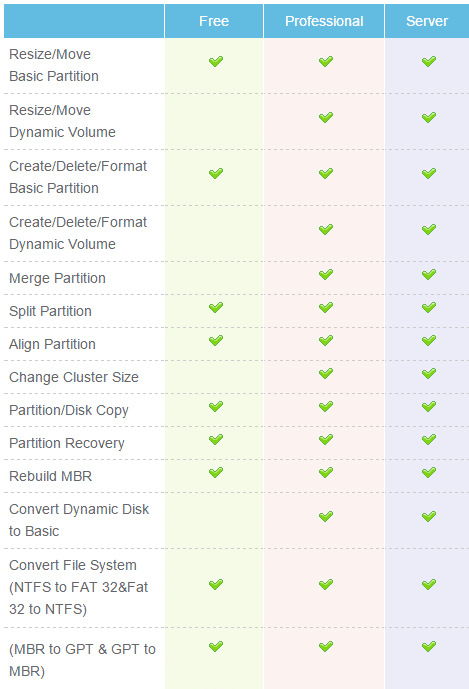This screenshot has height=689, width=469.
Task: Click Professional checkmark for Resize/Move Dynamic Volume
Action: click(x=326, y=117)
